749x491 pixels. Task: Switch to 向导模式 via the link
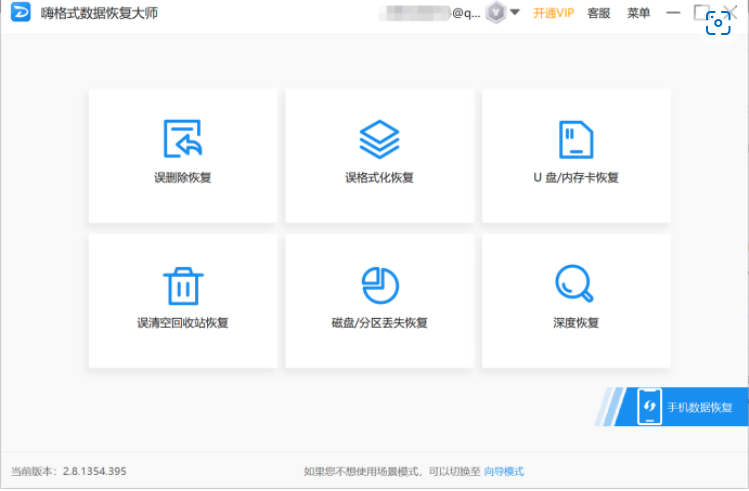[x=504, y=471]
